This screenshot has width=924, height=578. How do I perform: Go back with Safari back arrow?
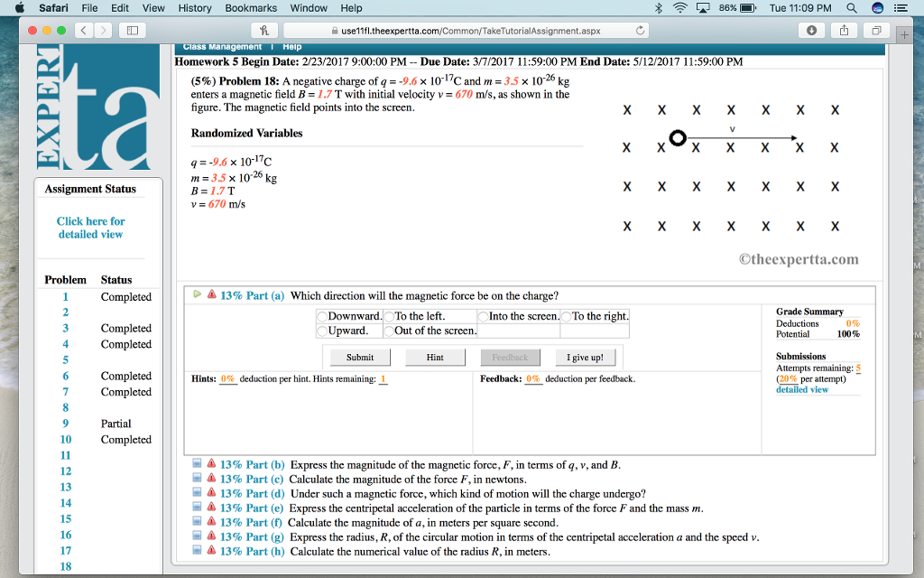84,30
